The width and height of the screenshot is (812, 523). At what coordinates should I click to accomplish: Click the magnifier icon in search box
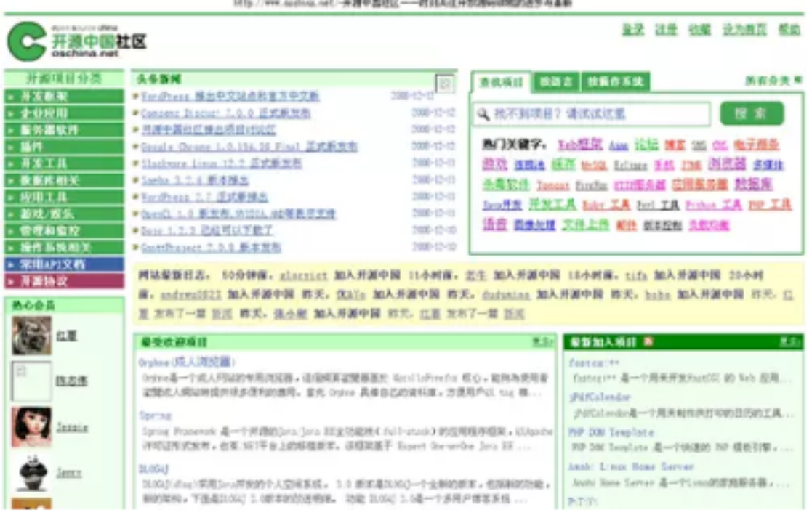(483, 114)
